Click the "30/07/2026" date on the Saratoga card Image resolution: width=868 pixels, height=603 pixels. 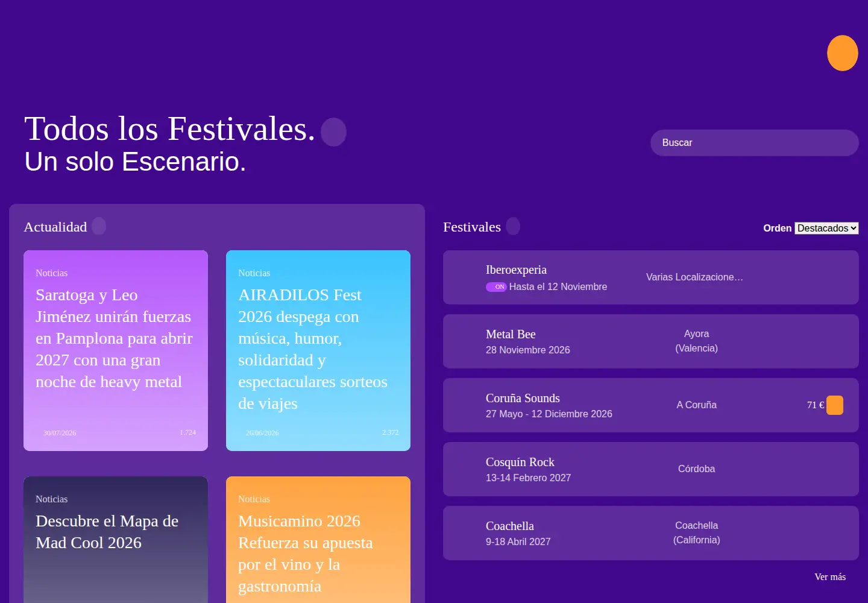point(60,433)
